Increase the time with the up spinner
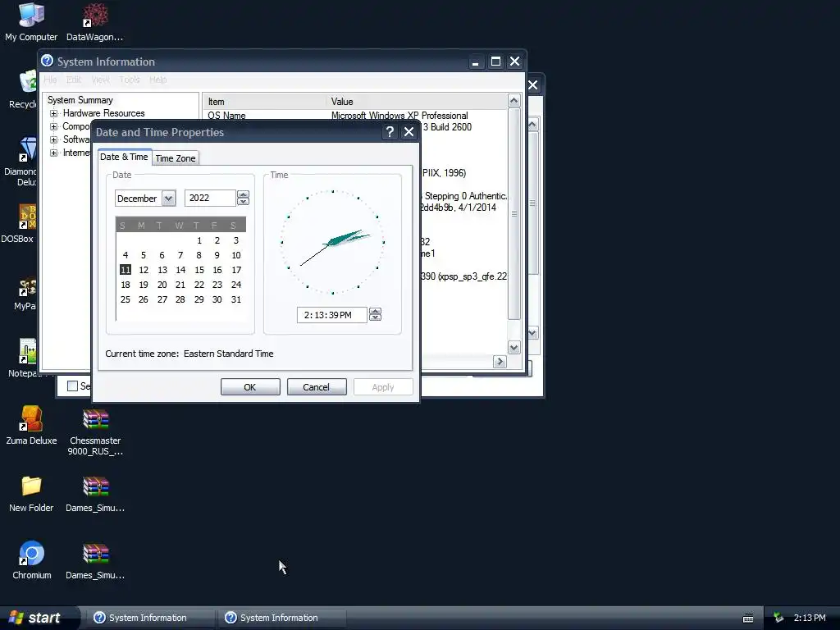The image size is (840, 630). click(x=375, y=311)
